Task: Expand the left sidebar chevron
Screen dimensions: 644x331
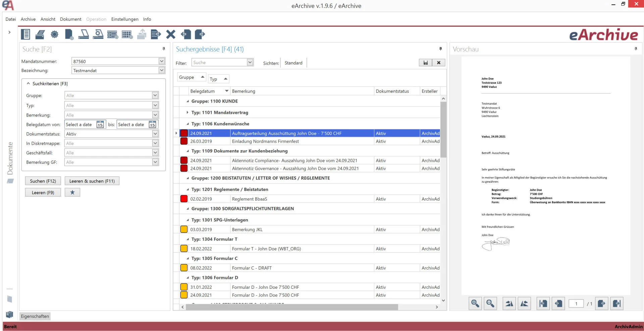Action: [x=9, y=32]
